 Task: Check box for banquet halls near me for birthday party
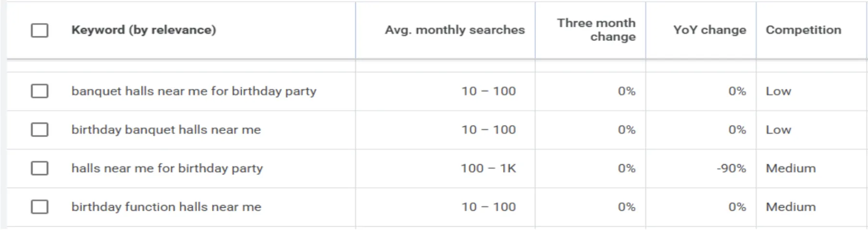pyautogui.click(x=40, y=91)
